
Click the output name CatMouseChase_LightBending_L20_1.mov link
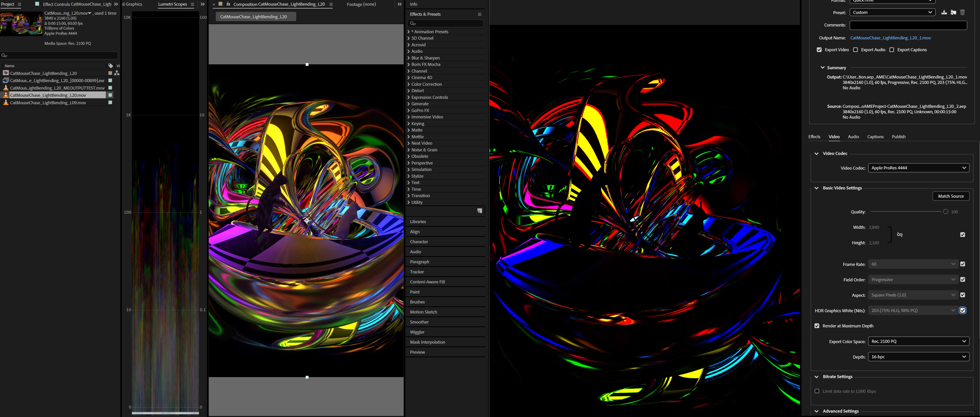pyautogui.click(x=891, y=38)
